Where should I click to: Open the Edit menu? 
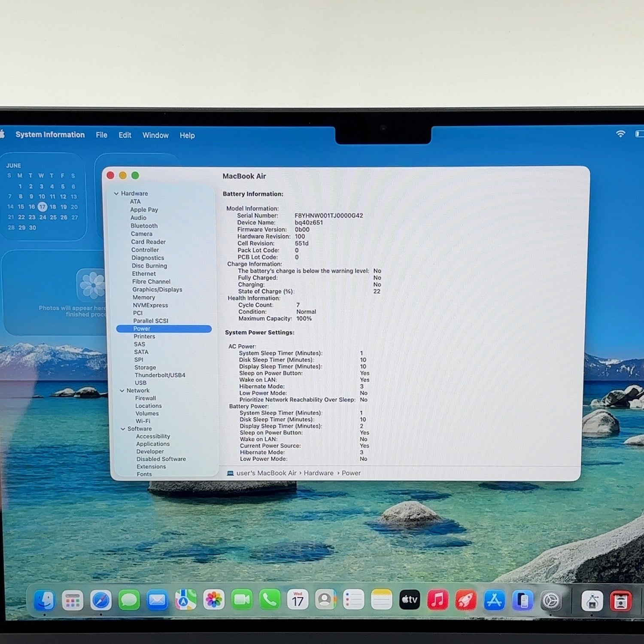(x=125, y=135)
